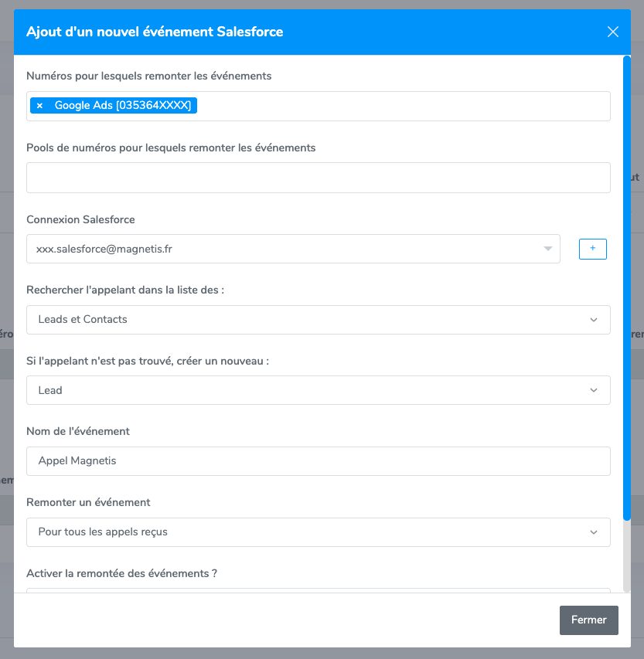Click the 'Nom de l'événement' label
Screen dimensions: 644x659
coord(78,431)
